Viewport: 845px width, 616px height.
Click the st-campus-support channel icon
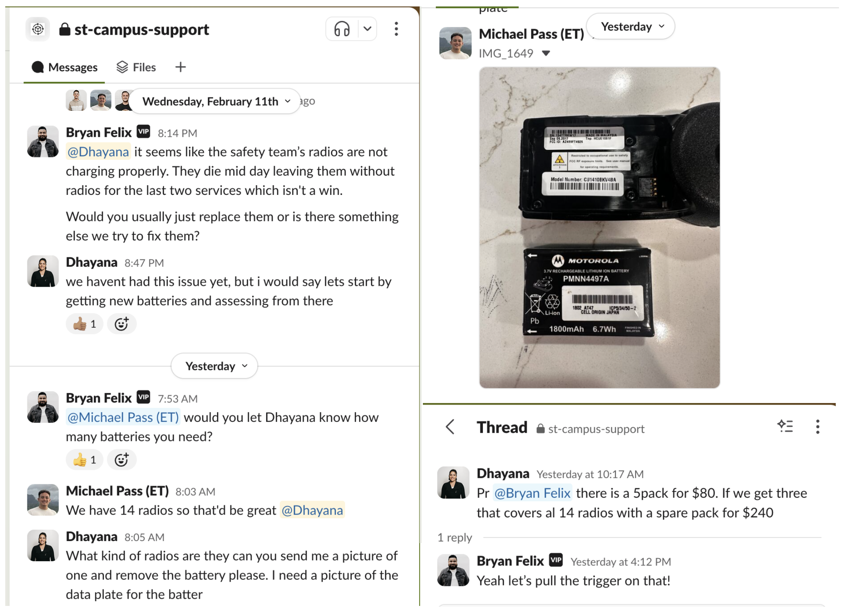pos(37,29)
